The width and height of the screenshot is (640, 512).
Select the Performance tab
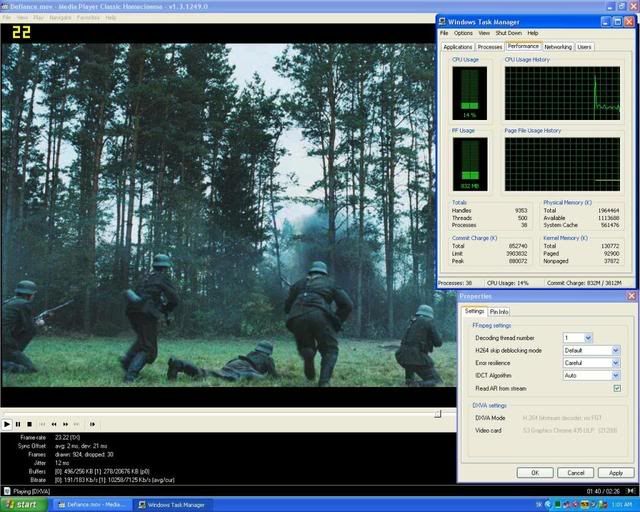(x=523, y=46)
